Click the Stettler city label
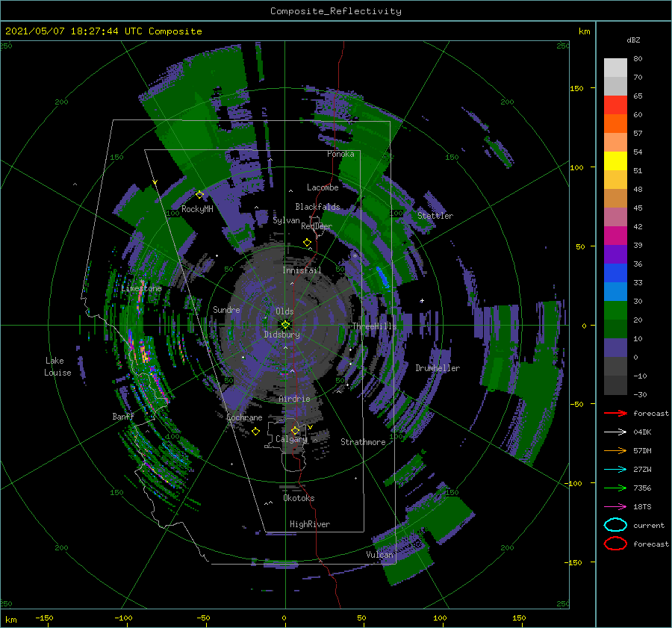 pos(435,216)
